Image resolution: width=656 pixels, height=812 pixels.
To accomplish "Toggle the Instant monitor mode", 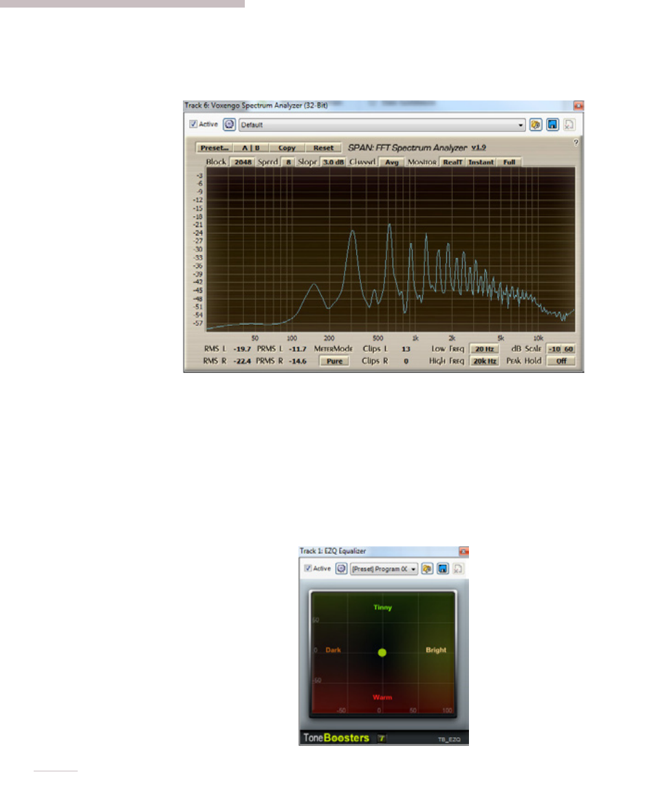I will click(481, 162).
